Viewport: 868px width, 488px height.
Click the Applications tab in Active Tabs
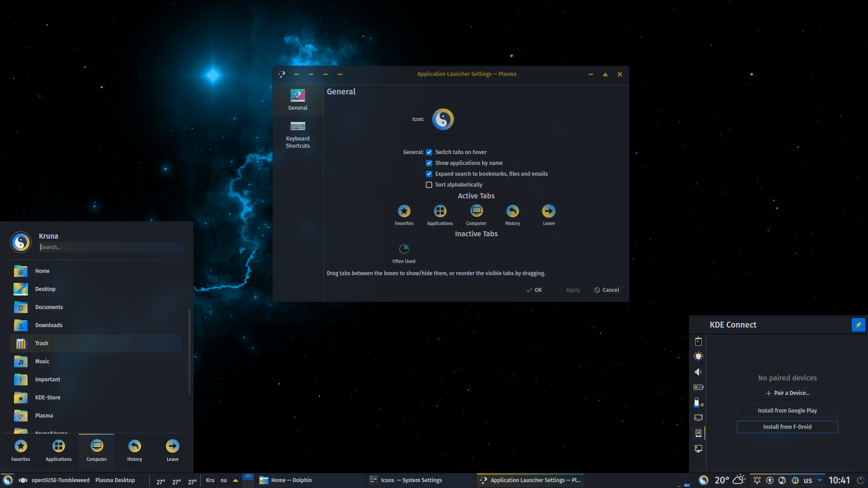coord(440,215)
